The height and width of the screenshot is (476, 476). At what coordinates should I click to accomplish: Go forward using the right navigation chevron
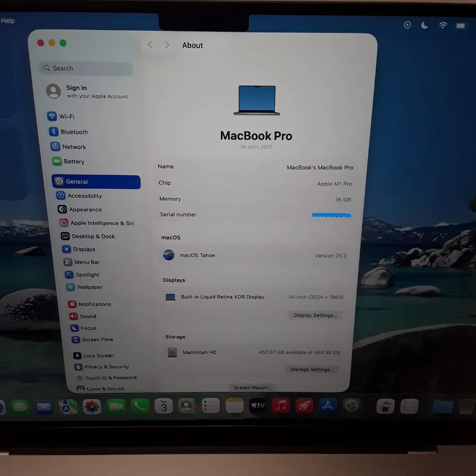167,44
